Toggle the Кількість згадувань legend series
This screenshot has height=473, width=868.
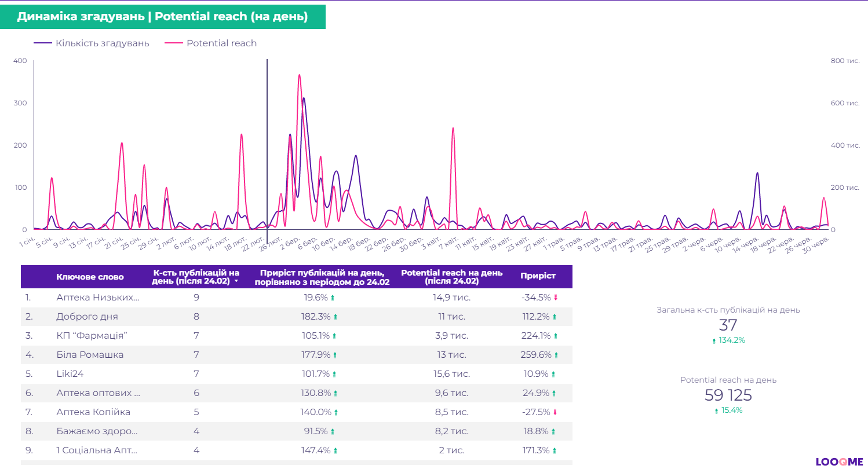point(92,43)
